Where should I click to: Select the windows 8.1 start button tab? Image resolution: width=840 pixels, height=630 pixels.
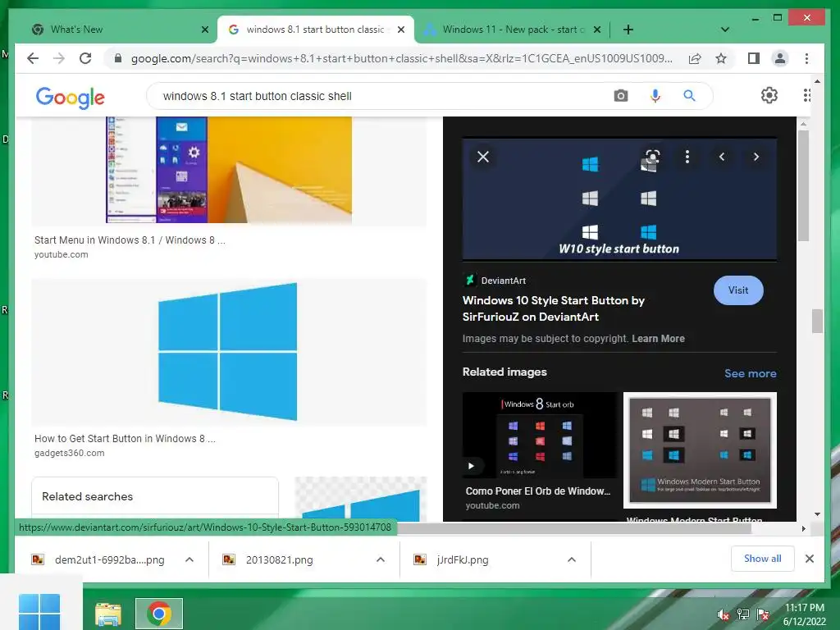pyautogui.click(x=315, y=30)
